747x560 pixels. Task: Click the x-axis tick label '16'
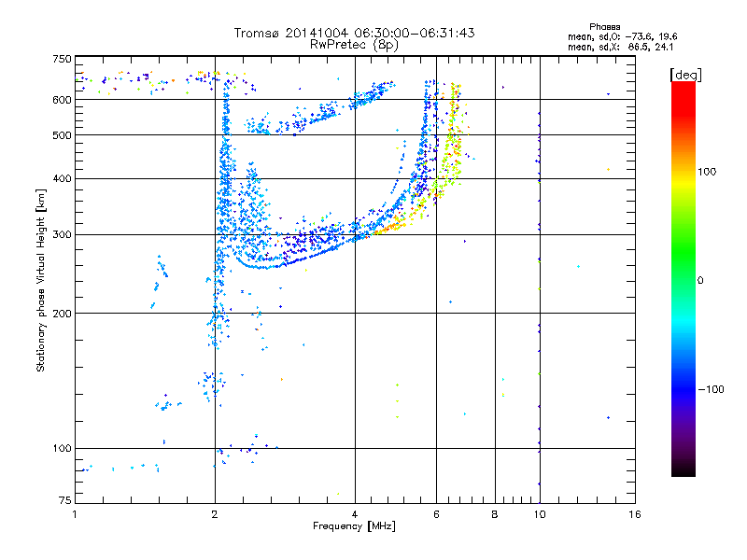pyautogui.click(x=635, y=514)
